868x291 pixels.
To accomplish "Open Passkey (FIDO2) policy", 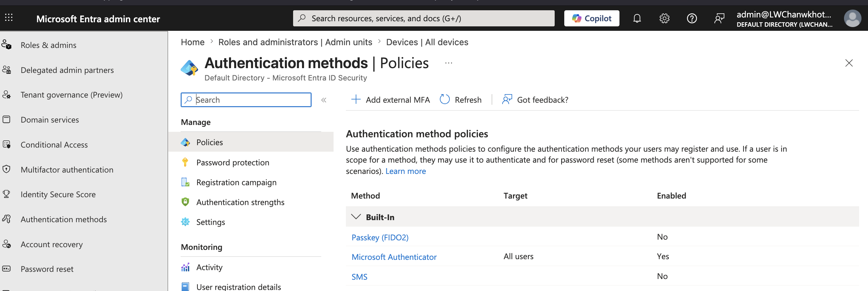I will click(x=380, y=237).
